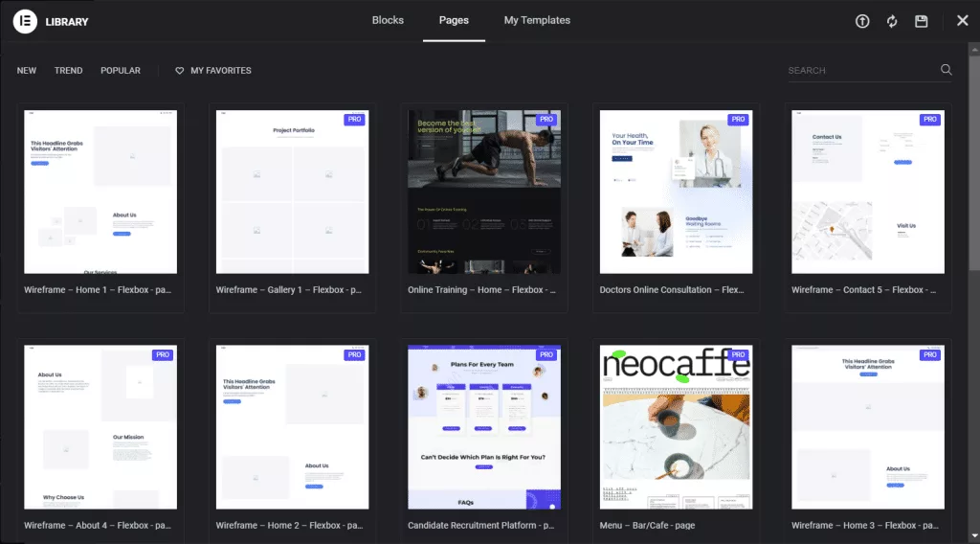
Task: Filter templates by TREND
Action: pos(68,71)
